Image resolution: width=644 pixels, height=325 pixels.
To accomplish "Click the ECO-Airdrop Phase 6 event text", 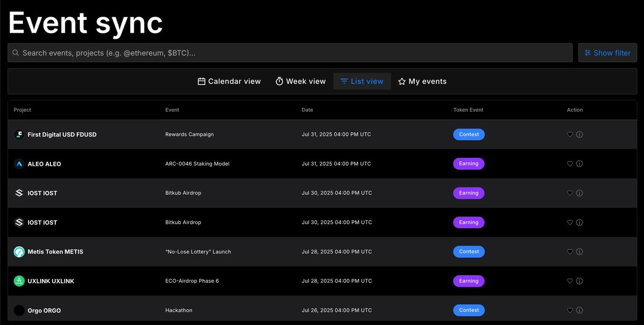I will pyautogui.click(x=192, y=281).
